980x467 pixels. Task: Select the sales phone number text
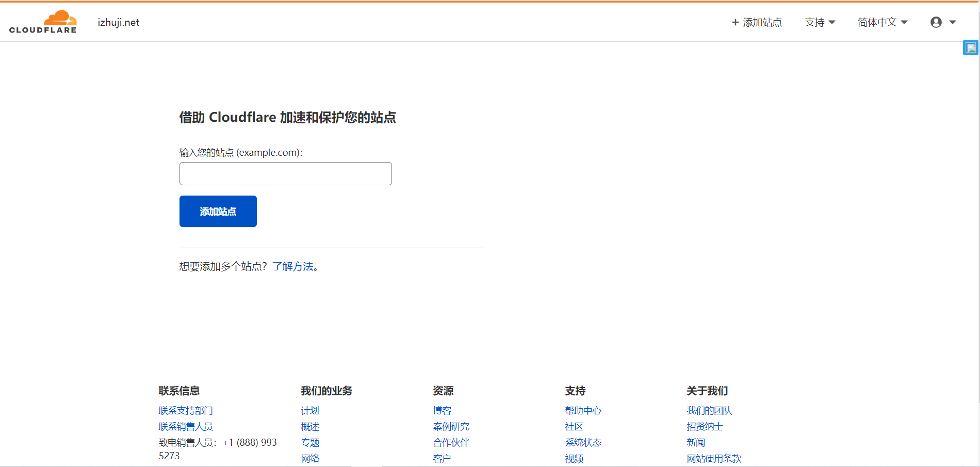(x=218, y=449)
